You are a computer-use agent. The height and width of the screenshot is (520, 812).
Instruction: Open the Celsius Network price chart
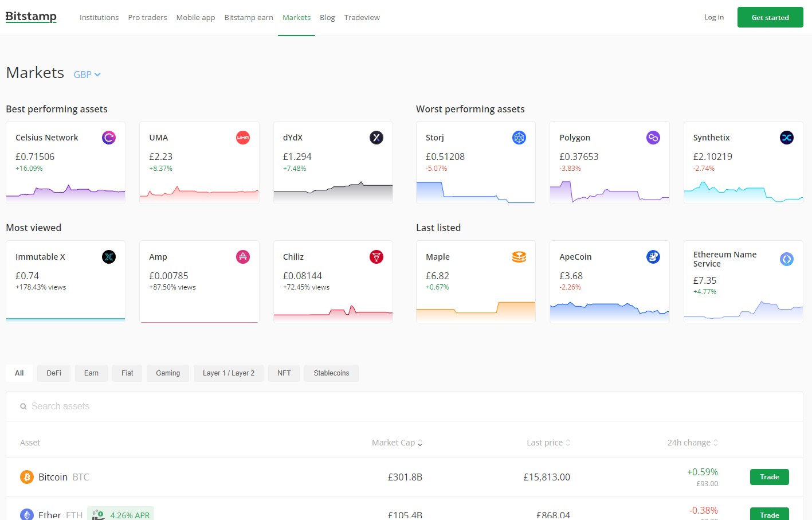pyautogui.click(x=65, y=193)
